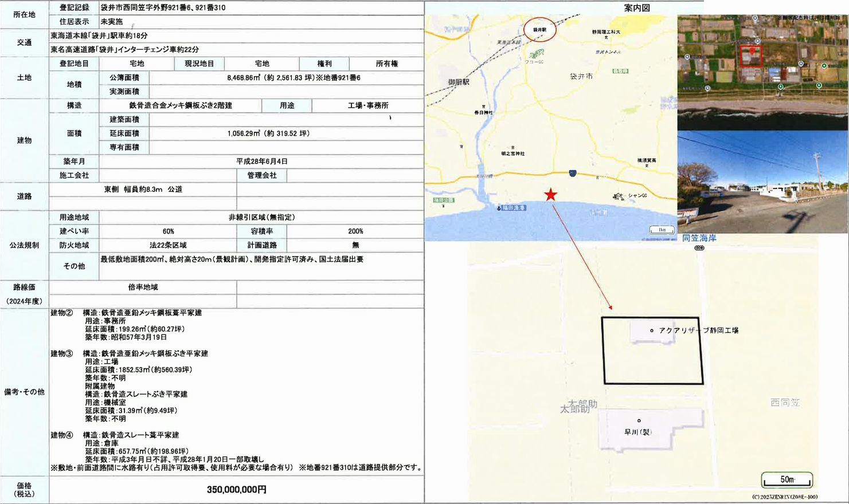849x504 pixels.
Task: Click the 1km scale bar on overview map
Action: tap(662, 230)
